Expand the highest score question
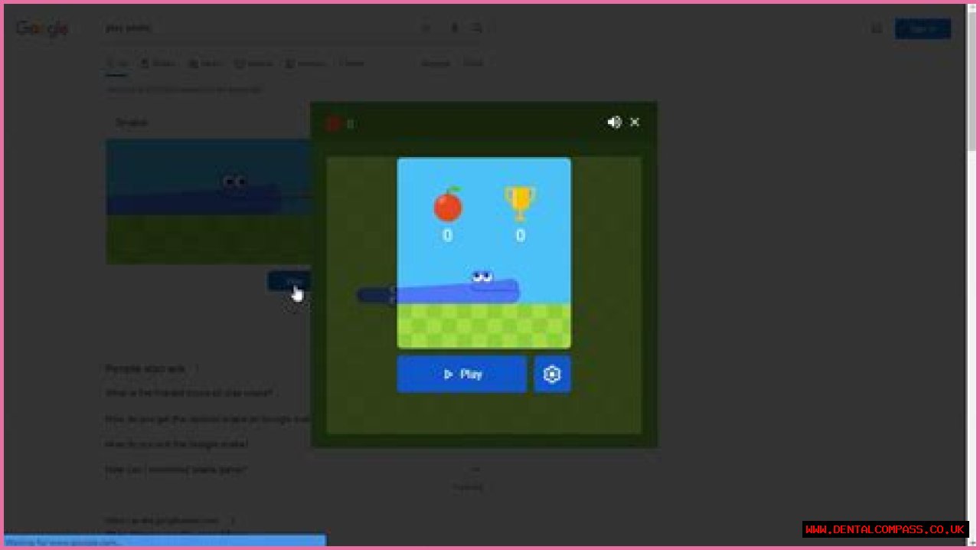 click(x=188, y=393)
